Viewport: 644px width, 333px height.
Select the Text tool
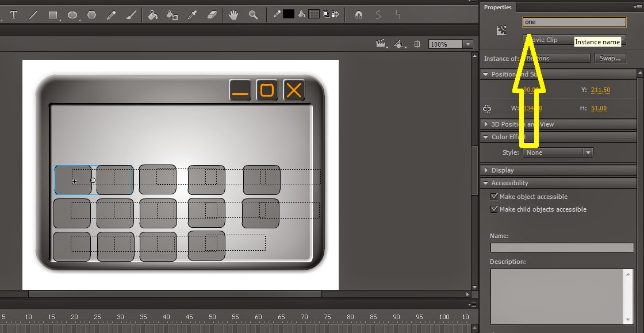click(x=14, y=15)
